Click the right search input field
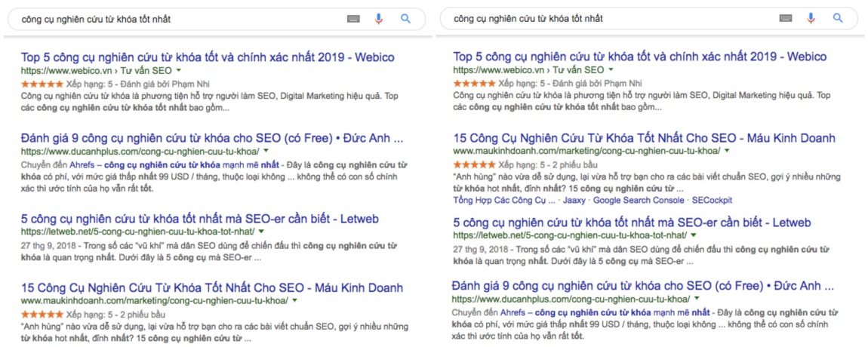 coord(648,18)
